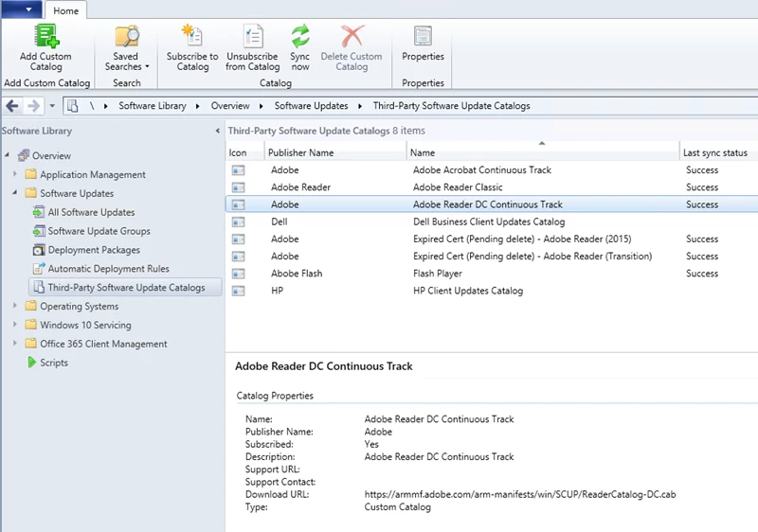The width and height of the screenshot is (758, 532).
Task: Open the navigation history dropdown arrow
Action: click(x=52, y=106)
